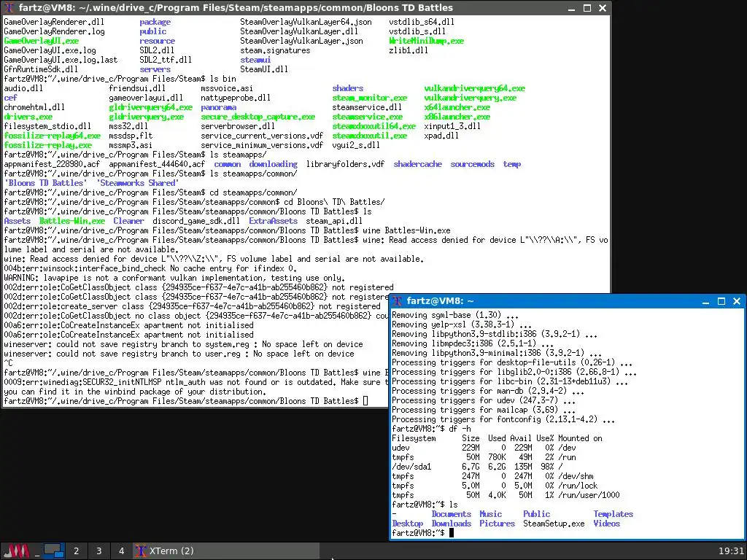Click the 'steam.signatures' file name
The width and height of the screenshot is (747, 560).
275,50
